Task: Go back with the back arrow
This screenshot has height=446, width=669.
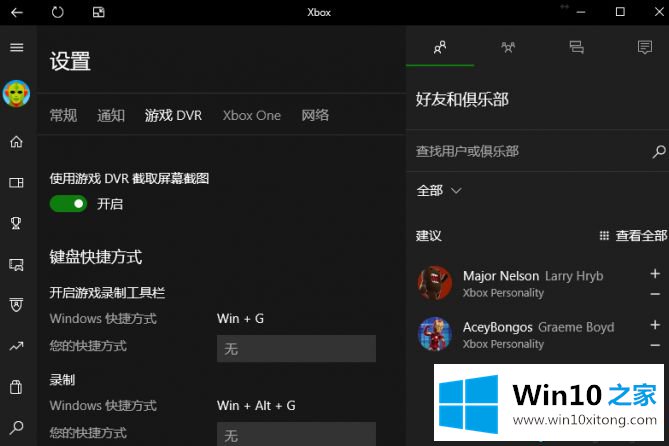Action: 17,12
